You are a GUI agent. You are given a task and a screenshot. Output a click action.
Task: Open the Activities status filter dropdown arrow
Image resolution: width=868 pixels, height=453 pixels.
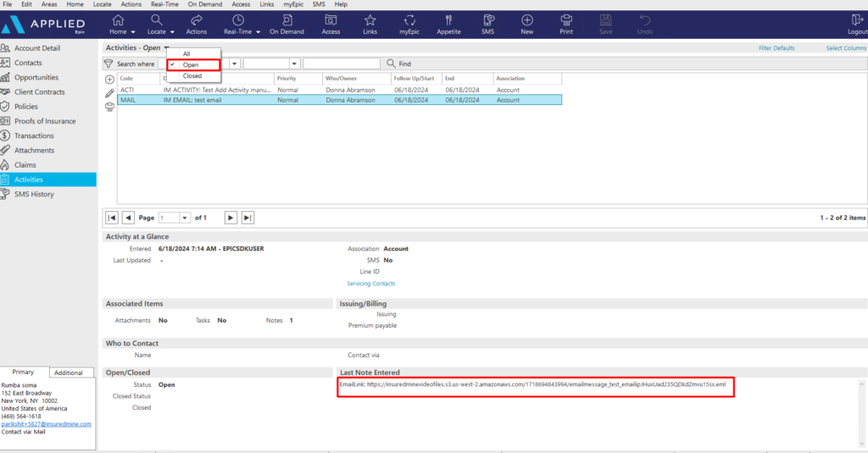(x=166, y=48)
